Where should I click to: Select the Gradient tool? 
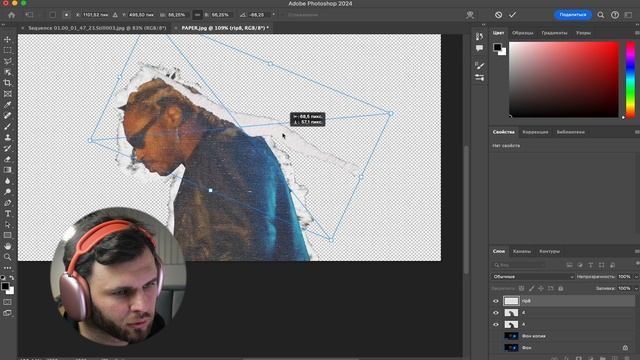pos(7,170)
